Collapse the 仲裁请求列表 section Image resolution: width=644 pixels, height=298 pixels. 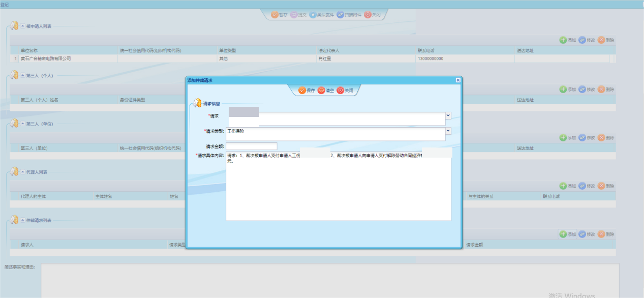coord(22,221)
